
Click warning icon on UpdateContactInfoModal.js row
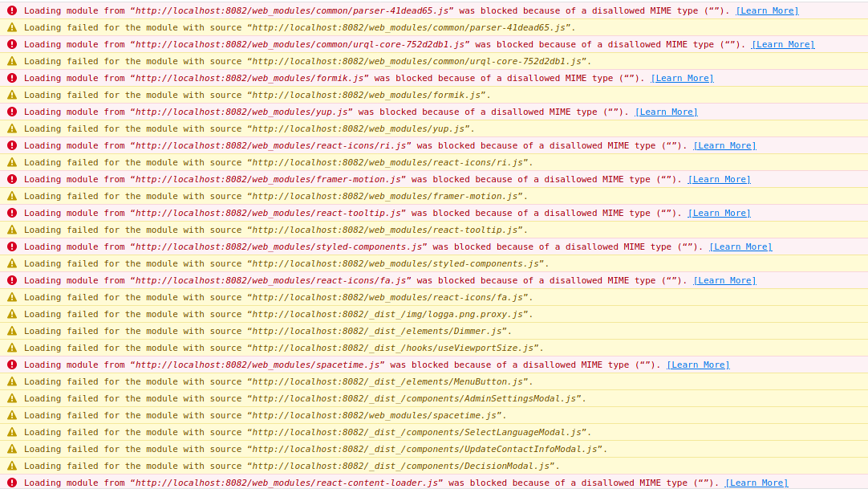point(12,449)
